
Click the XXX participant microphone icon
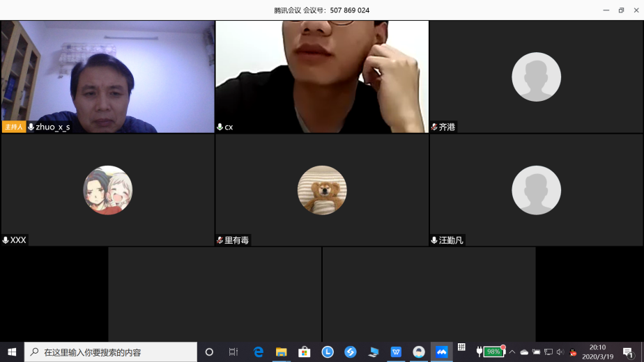coord(6,240)
